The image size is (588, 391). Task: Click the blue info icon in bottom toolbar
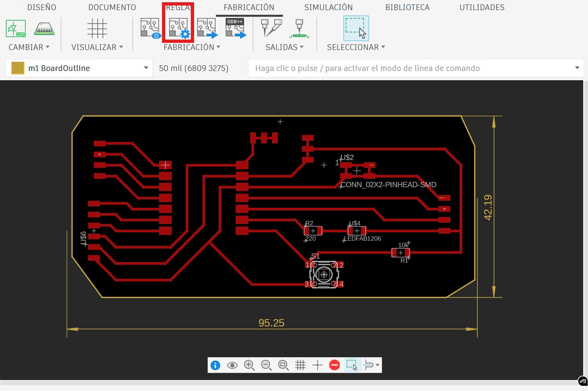pos(215,365)
